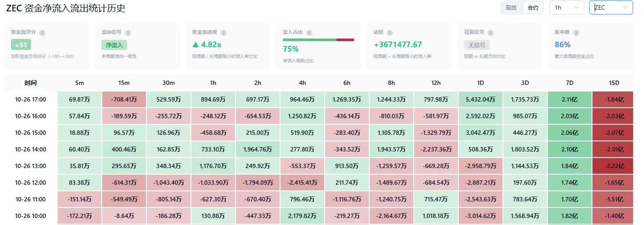
Task: Click the ZEC 资金净流入流出统计历史 title
Action: [66, 8]
